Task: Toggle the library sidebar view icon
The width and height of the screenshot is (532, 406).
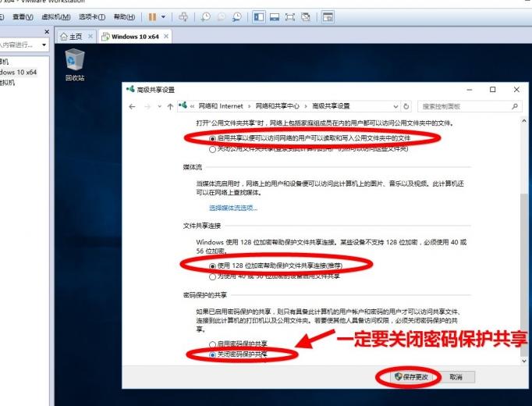Action: [x=259, y=16]
